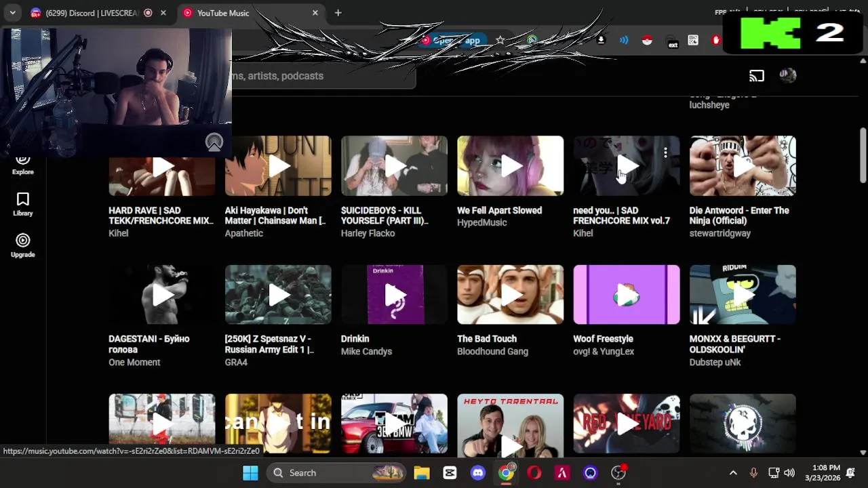Bookmark this page with the star icon

[500, 40]
